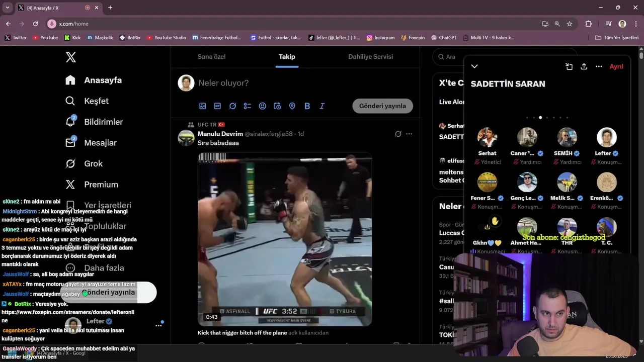Image resolution: width=644 pixels, height=362 pixels.
Task: Open Mesajlar in the sidebar
Action: coord(91,143)
